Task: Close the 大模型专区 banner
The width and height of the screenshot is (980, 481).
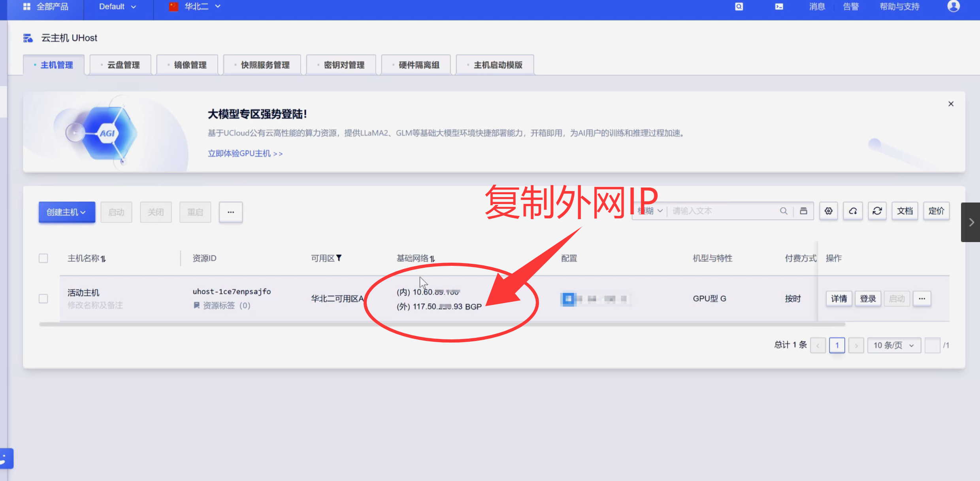Action: pos(951,104)
